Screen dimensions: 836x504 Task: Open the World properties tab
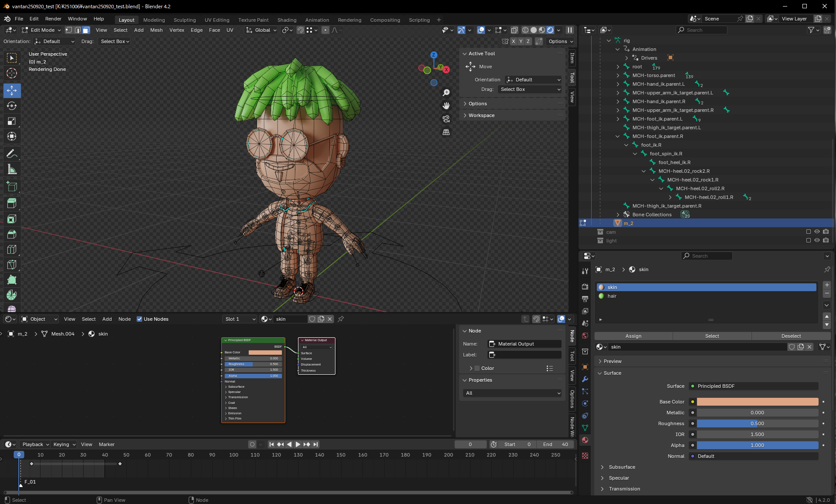click(x=585, y=336)
